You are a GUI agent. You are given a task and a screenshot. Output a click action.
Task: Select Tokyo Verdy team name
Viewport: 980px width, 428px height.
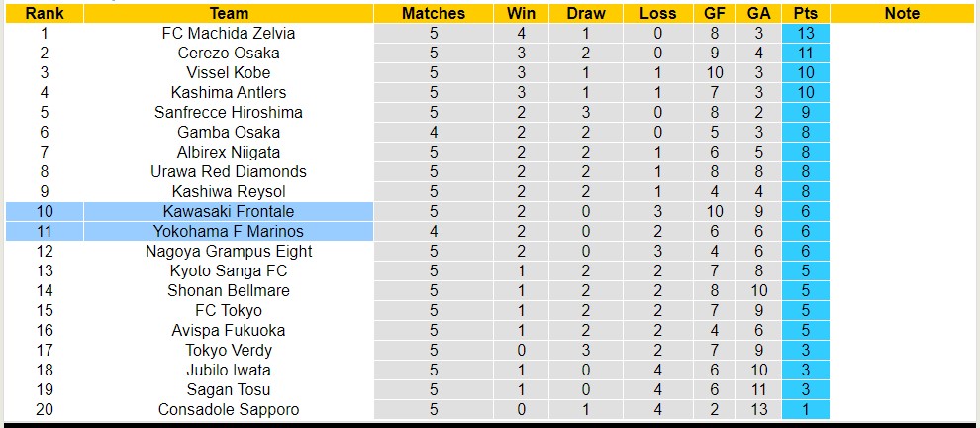229,350
